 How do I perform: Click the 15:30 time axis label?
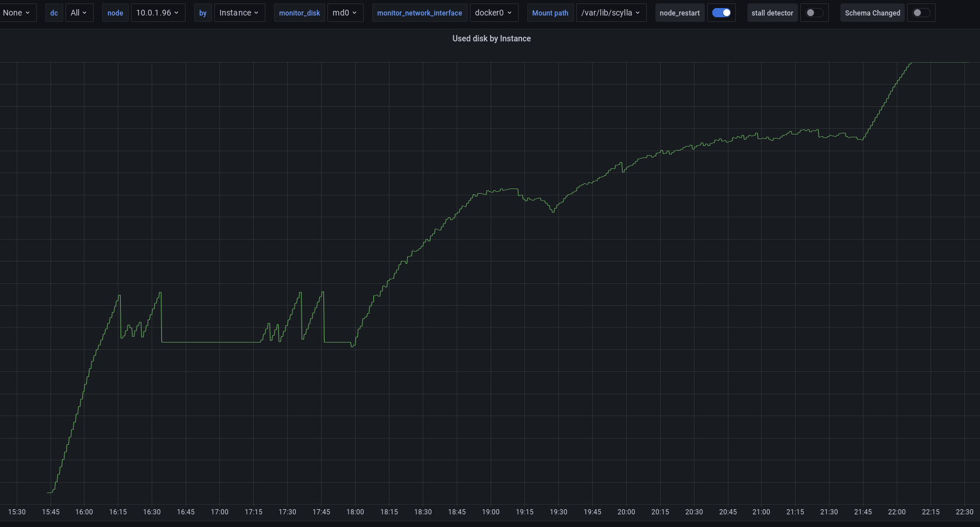pos(17,512)
